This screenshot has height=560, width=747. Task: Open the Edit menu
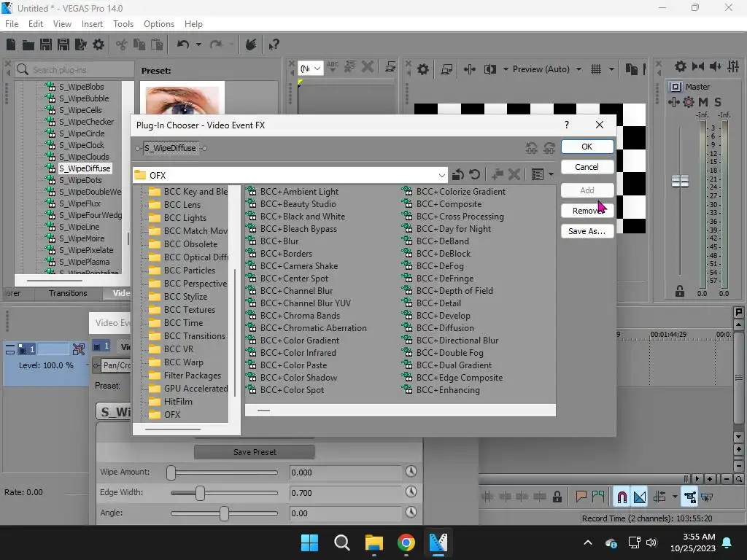click(36, 24)
